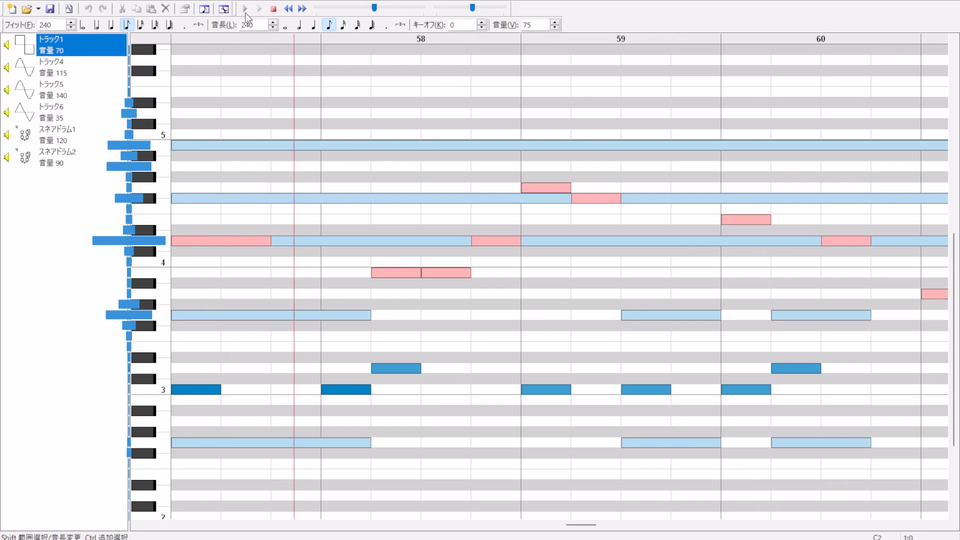
Task: Adjust the first toolbar slider handle
Action: click(374, 7)
